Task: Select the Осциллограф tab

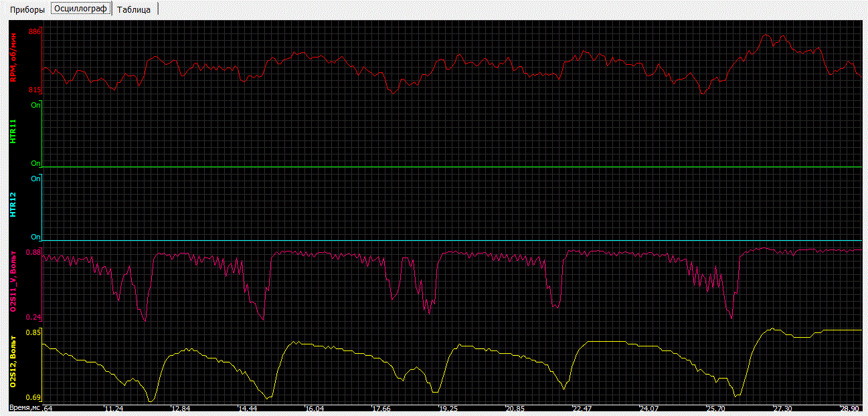Action: pyautogui.click(x=81, y=10)
